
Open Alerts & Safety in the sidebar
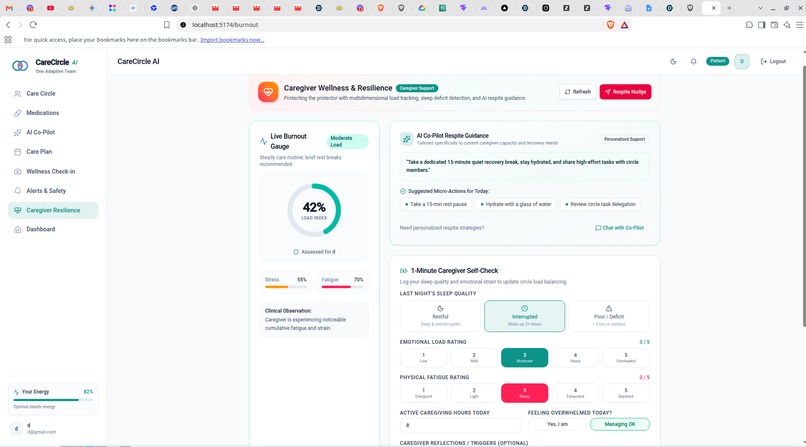(x=53, y=191)
